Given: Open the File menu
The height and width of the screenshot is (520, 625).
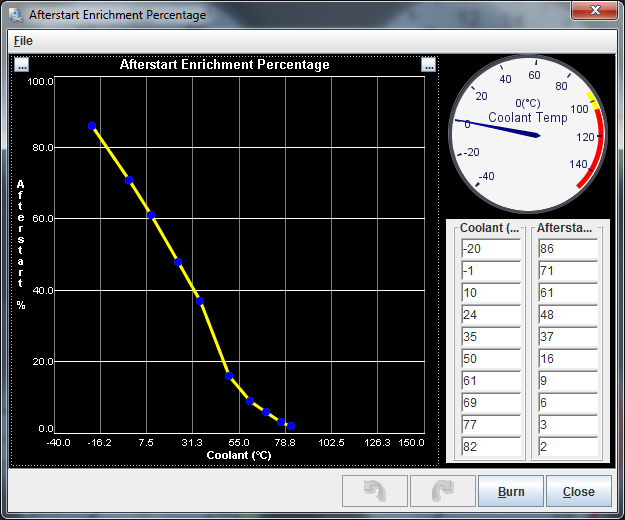Looking at the screenshot, I should click(23, 41).
